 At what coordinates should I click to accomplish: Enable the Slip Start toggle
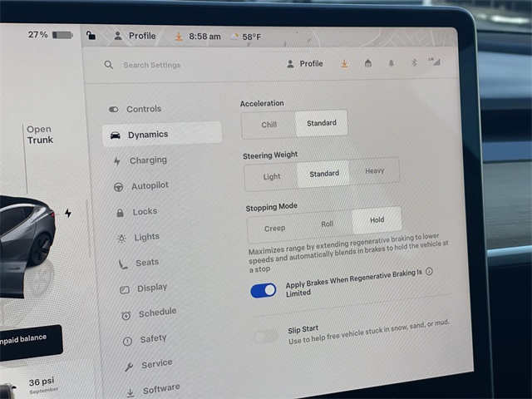point(266,336)
